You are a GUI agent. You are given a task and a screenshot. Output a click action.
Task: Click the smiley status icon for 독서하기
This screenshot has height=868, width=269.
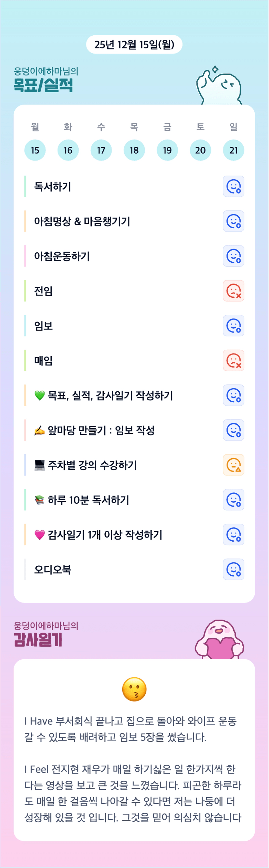tap(233, 186)
